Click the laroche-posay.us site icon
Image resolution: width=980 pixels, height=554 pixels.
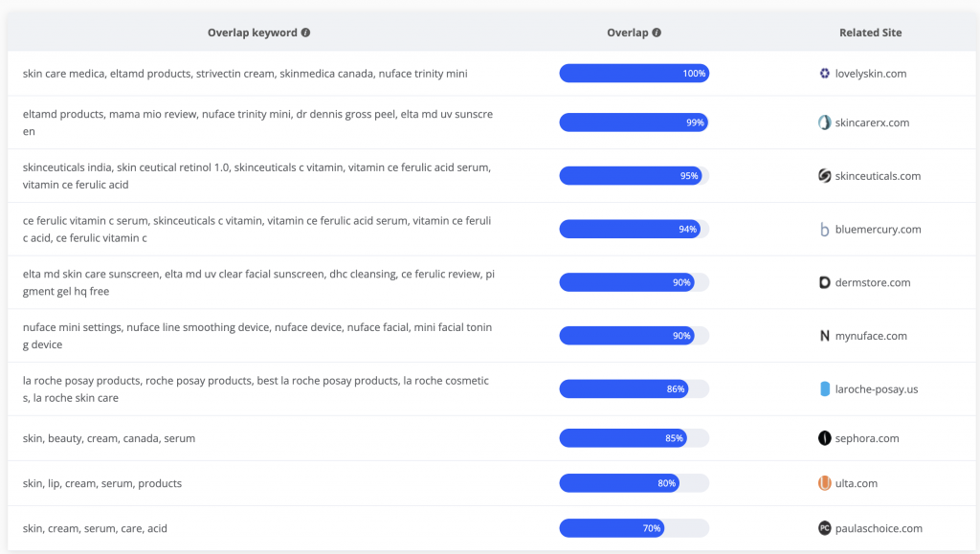click(x=824, y=389)
